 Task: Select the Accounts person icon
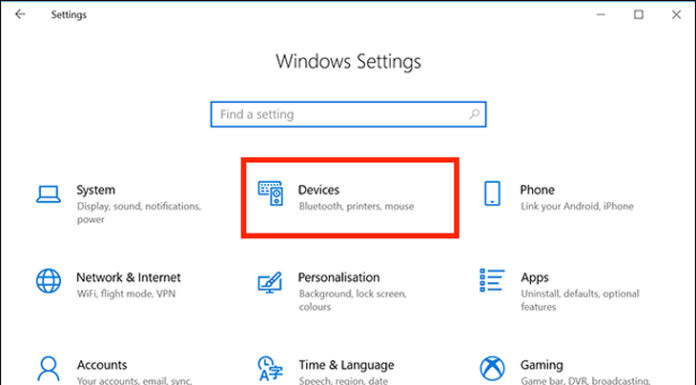coord(48,369)
